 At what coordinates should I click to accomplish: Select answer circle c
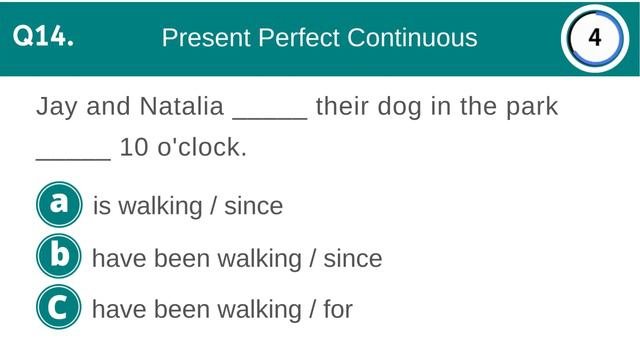coord(59,307)
